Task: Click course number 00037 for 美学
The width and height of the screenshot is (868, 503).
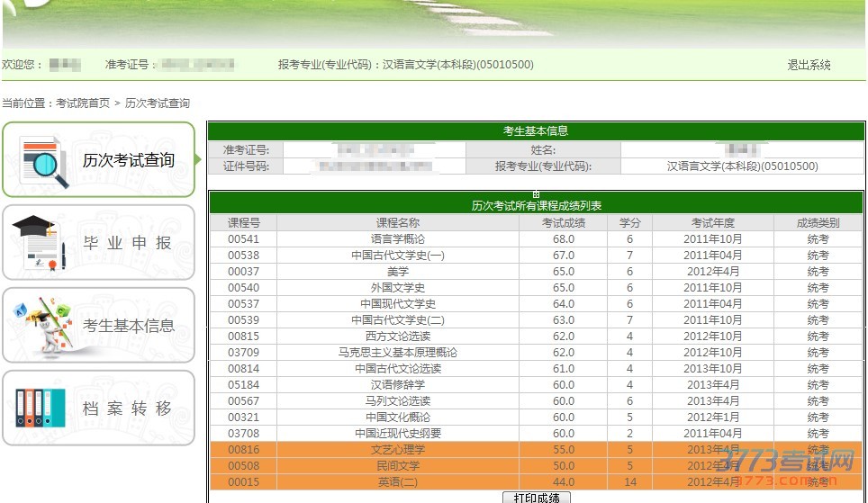Action: [243, 272]
